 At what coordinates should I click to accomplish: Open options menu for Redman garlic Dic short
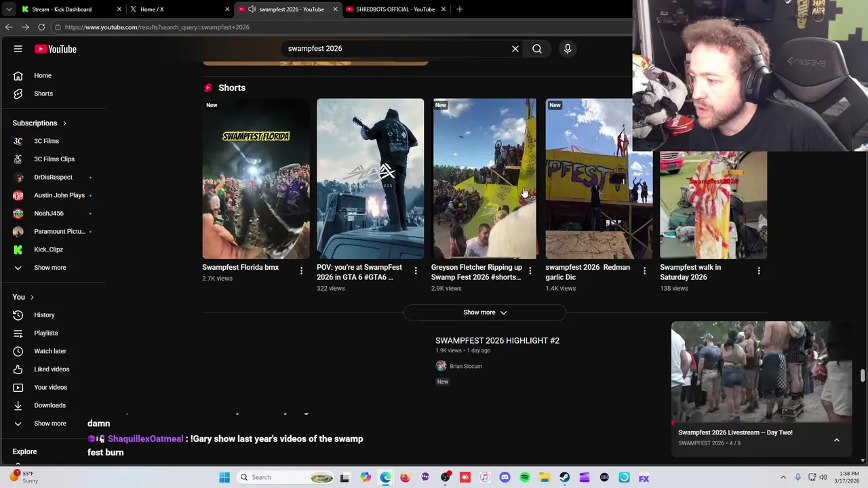tap(644, 270)
